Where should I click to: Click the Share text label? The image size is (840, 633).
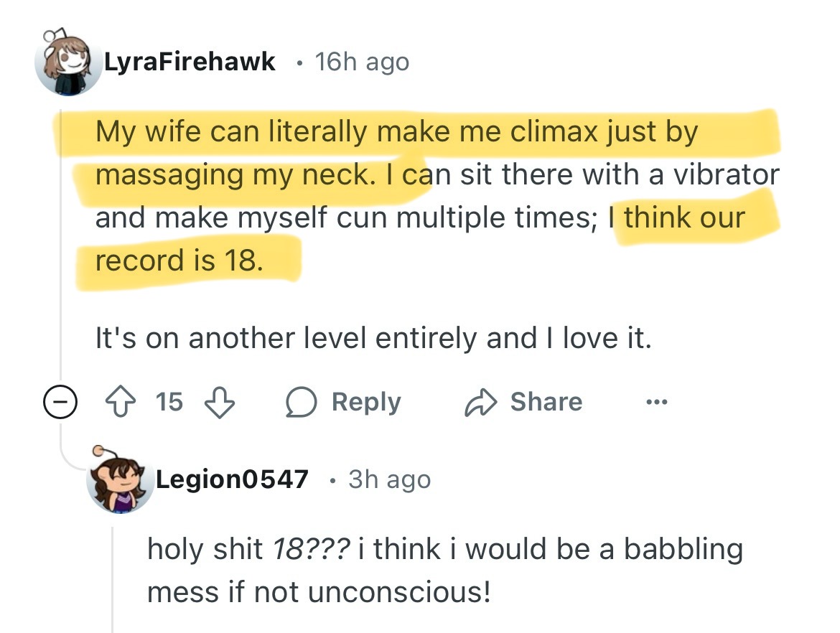tap(546, 402)
